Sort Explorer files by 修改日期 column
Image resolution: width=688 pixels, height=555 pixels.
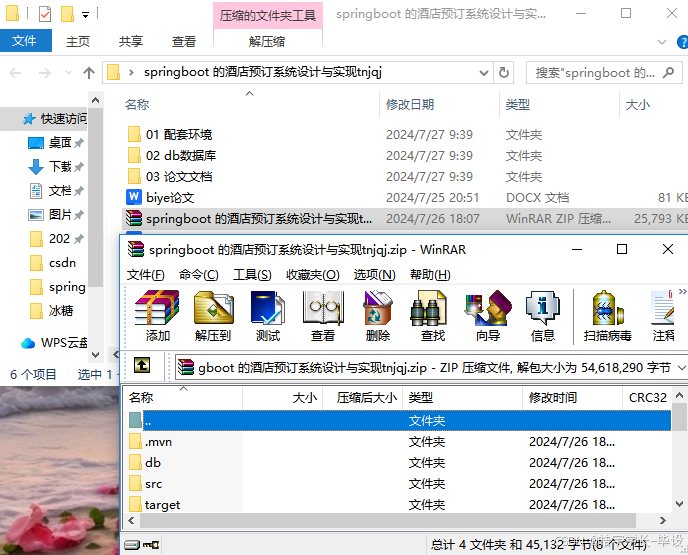click(440, 104)
